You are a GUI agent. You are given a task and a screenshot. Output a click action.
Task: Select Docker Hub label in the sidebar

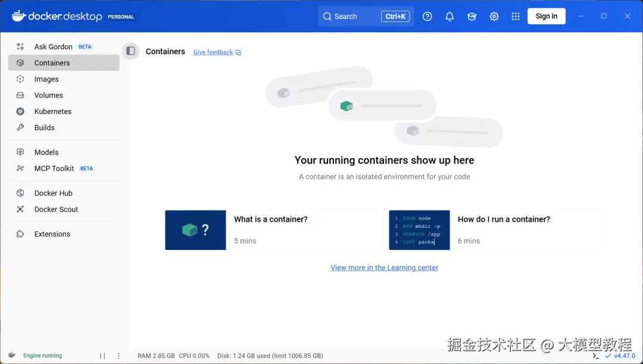coord(54,193)
